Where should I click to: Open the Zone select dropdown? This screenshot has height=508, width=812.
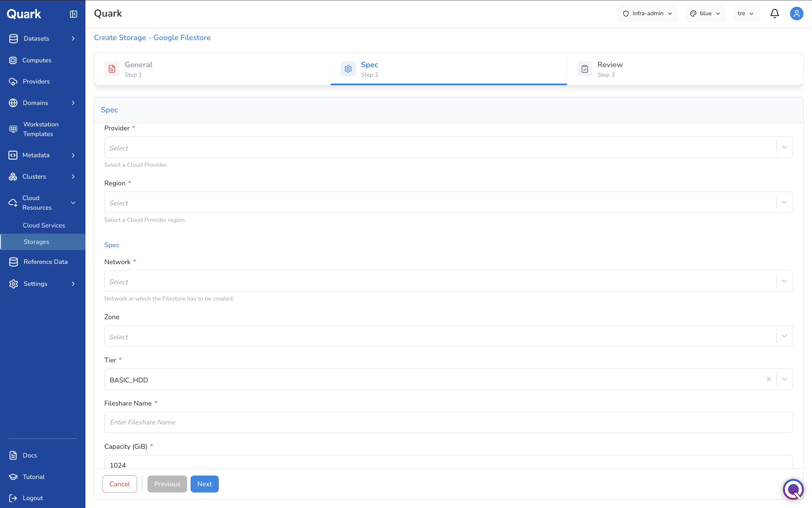(448, 336)
